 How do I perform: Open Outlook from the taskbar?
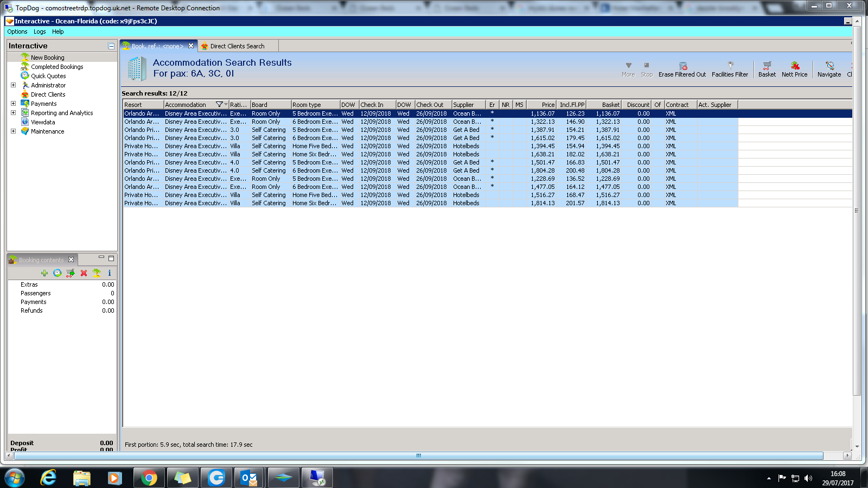point(250,478)
